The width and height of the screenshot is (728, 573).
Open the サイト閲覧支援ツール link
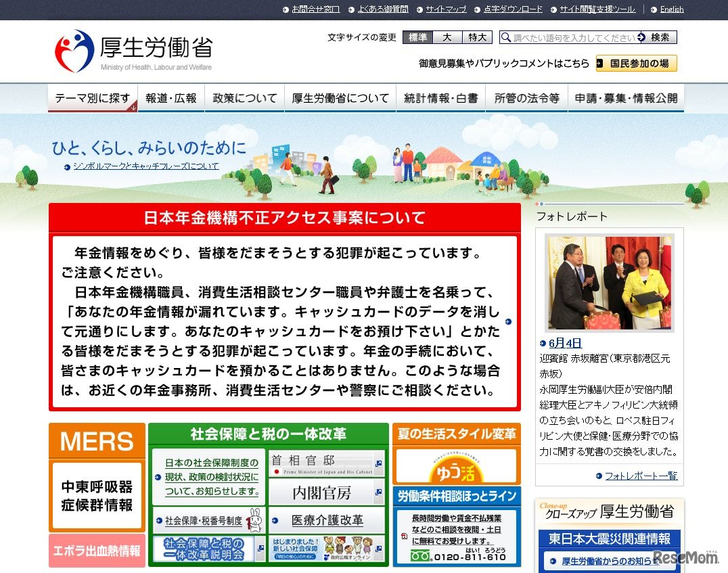click(597, 9)
